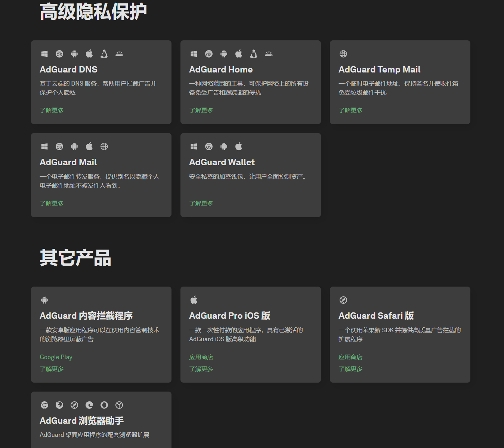Click description starting 基于云端的 DNS 服务
The height and width of the screenshot is (448, 504).
coord(98,88)
